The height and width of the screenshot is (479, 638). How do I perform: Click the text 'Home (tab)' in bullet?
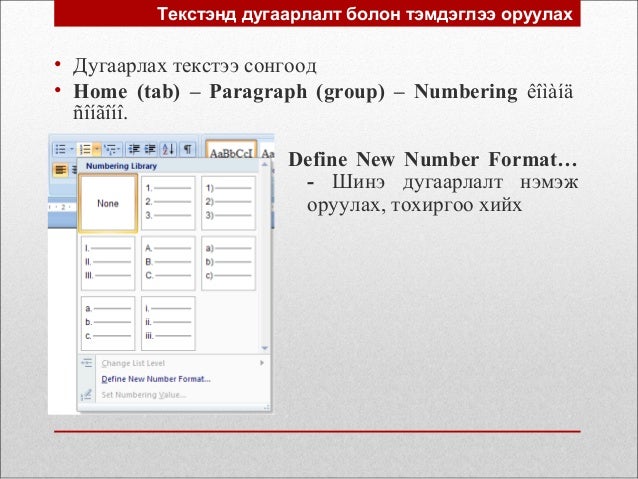coord(127,91)
